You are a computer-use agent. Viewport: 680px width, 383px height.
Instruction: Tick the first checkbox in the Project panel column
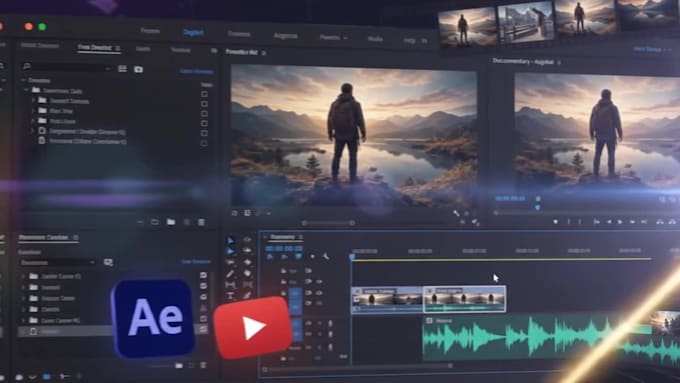204,94
